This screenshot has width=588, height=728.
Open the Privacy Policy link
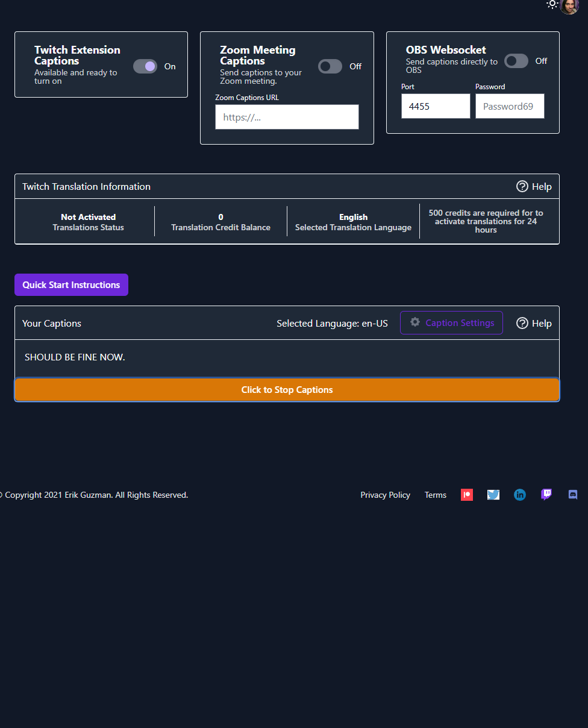tap(385, 495)
